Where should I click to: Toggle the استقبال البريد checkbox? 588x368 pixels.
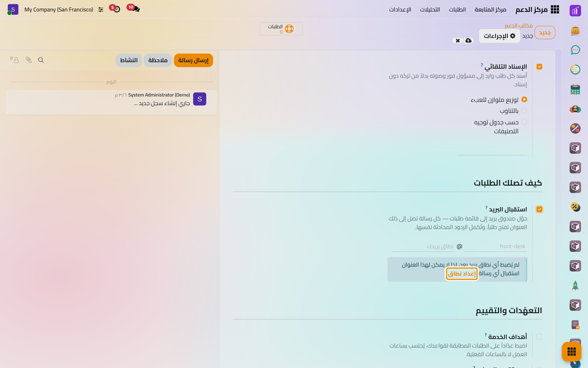tap(539, 209)
